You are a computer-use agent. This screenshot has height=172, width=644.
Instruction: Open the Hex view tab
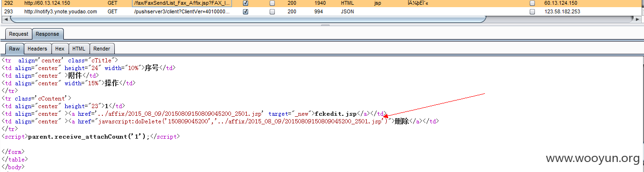click(x=60, y=49)
